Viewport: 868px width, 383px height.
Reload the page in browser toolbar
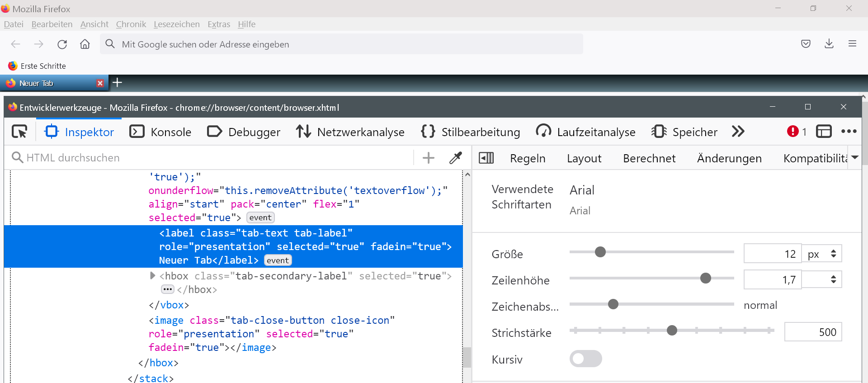pos(62,44)
